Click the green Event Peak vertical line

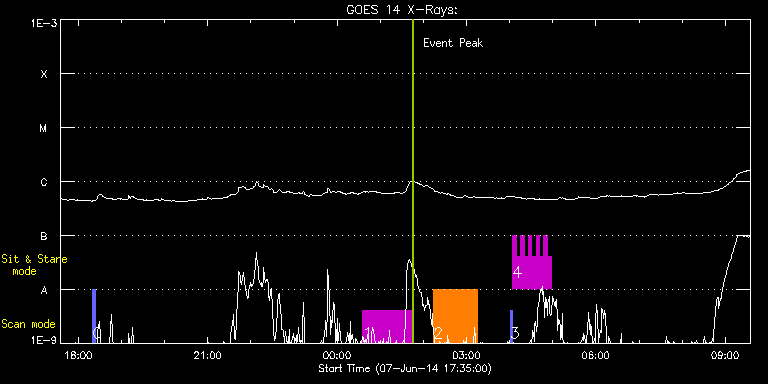pyautogui.click(x=413, y=181)
